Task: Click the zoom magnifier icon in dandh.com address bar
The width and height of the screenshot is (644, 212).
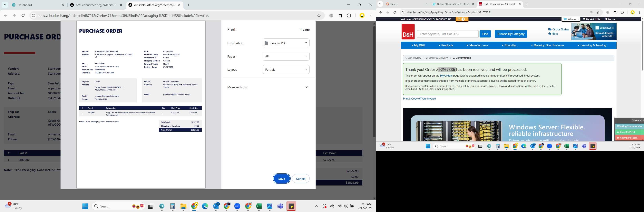Action: [x=591, y=12]
